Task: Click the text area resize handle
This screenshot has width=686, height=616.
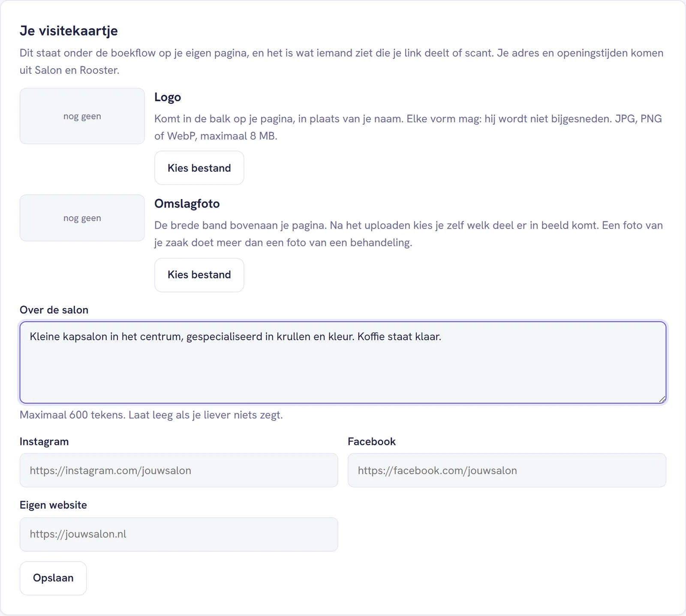Action: (x=662, y=399)
